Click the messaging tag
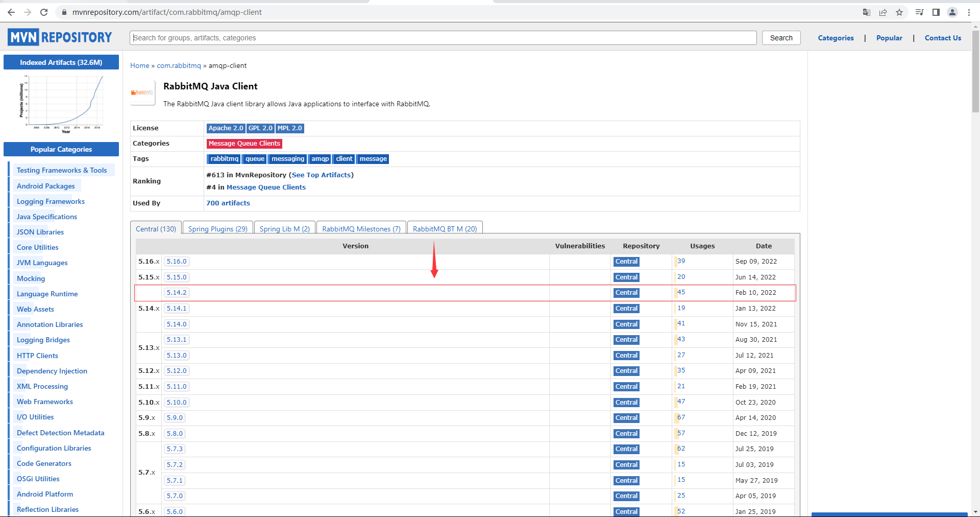Viewport: 980px width, 517px height. pos(287,159)
